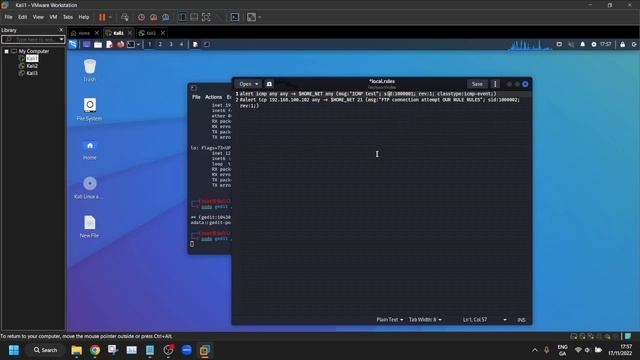This screenshot has width=640, height=360.
Task: Click the Kali notification bell icon
Action: 582,44
